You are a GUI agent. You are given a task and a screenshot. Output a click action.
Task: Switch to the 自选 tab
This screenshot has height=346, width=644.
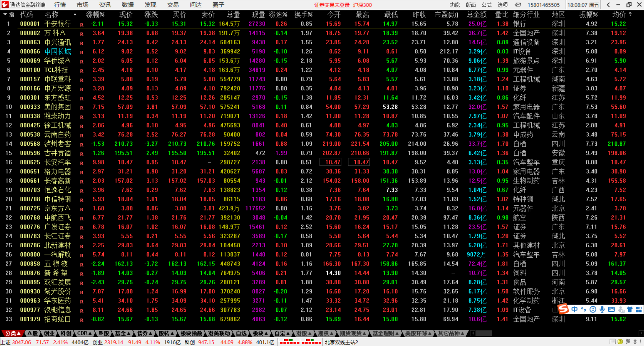[241, 333]
